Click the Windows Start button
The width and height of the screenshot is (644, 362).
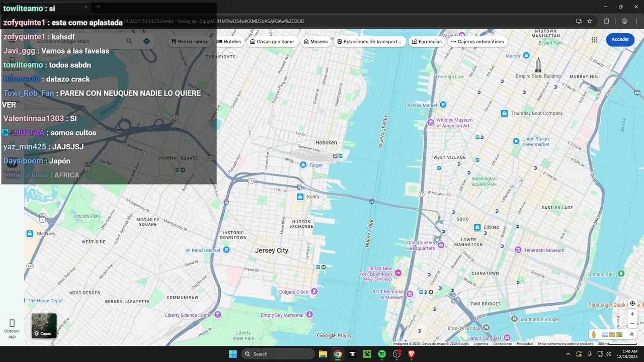click(233, 354)
